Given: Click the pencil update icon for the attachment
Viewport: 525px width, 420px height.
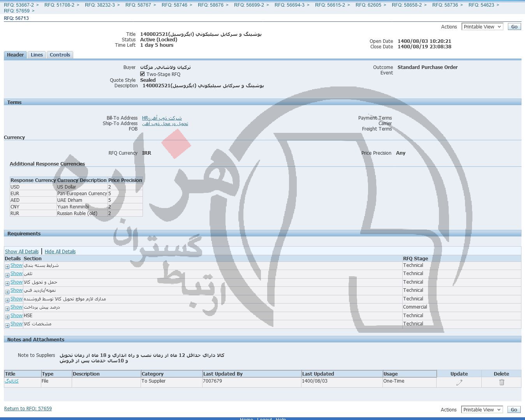Looking at the screenshot, I should pos(459,382).
